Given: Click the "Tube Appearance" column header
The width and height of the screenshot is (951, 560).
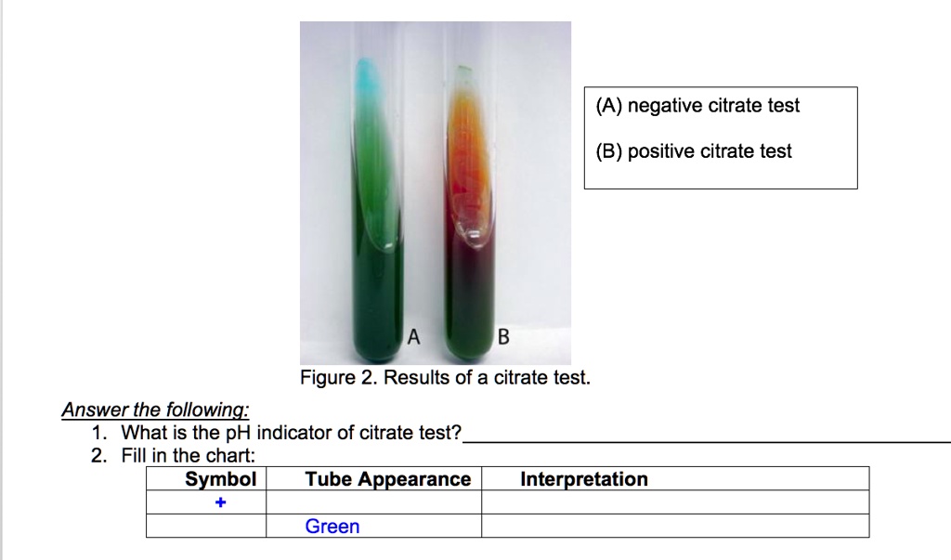Looking at the screenshot, I should pyautogui.click(x=388, y=479).
